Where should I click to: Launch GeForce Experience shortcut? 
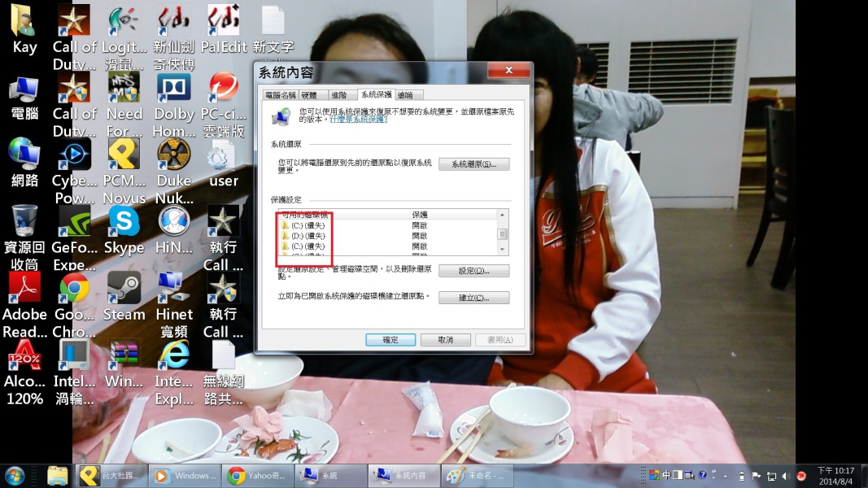(x=74, y=238)
